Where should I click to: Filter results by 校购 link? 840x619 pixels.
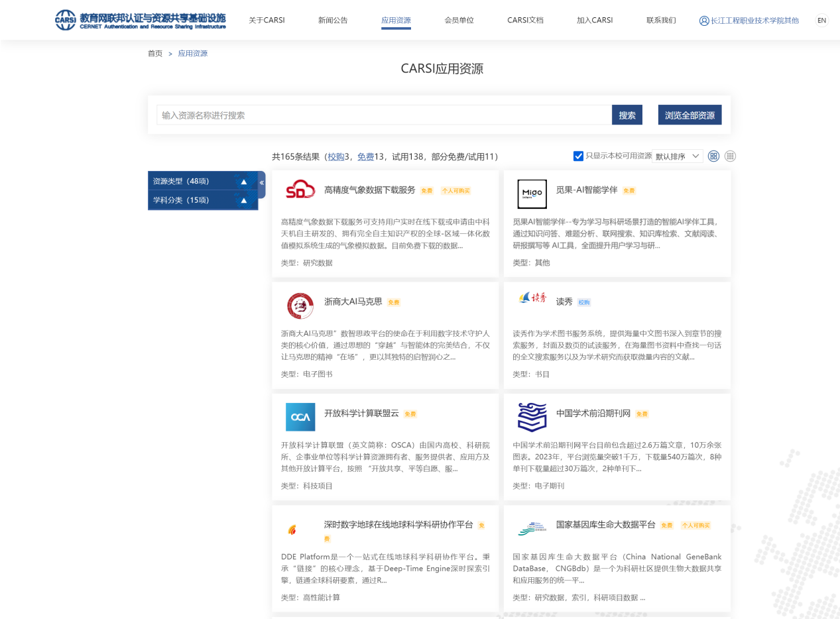pyautogui.click(x=336, y=156)
